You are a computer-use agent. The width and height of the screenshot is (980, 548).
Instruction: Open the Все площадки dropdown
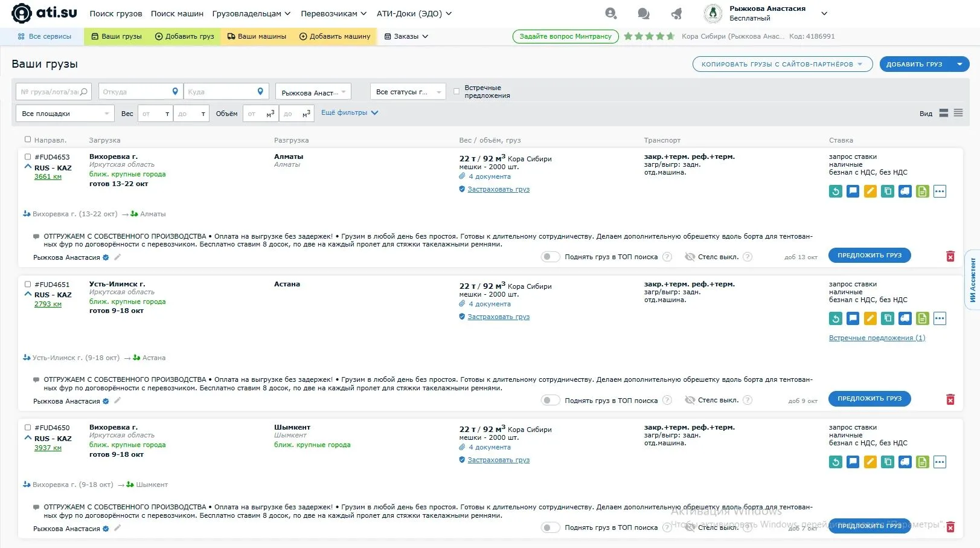(65, 114)
